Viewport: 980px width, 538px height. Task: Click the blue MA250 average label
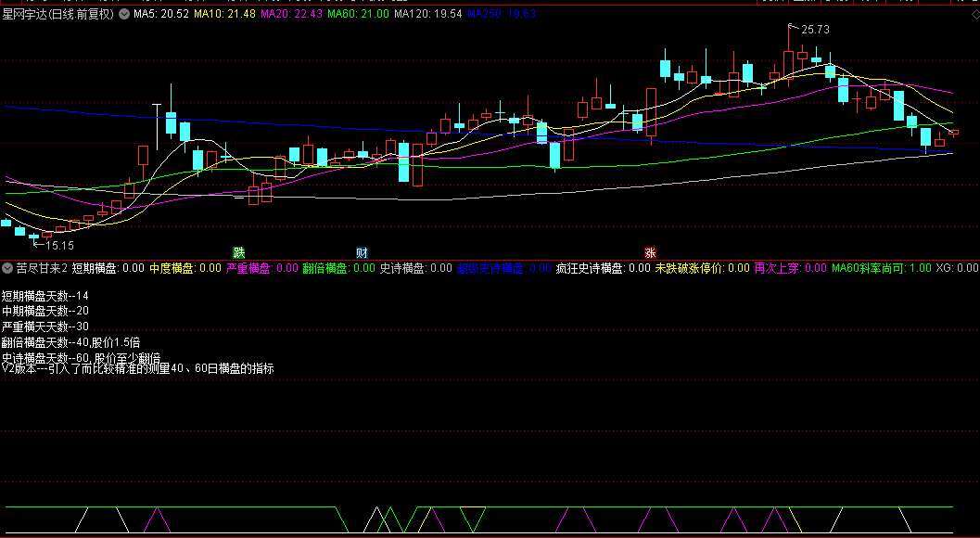point(502,15)
